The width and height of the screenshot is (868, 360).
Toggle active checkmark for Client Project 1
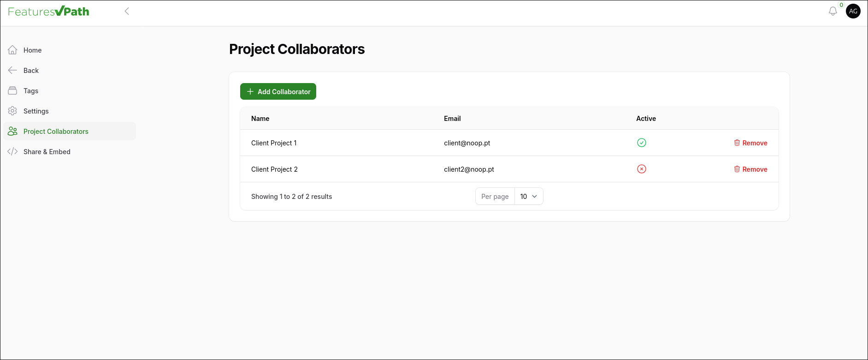pyautogui.click(x=641, y=143)
